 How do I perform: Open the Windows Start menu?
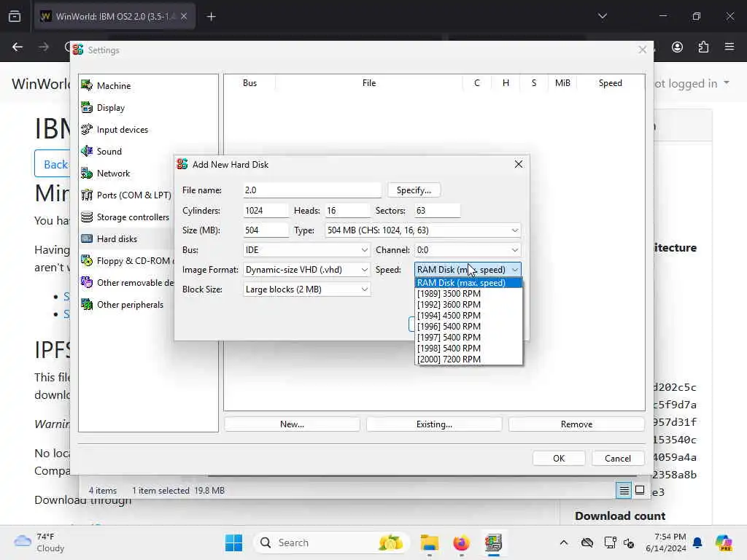point(233,542)
